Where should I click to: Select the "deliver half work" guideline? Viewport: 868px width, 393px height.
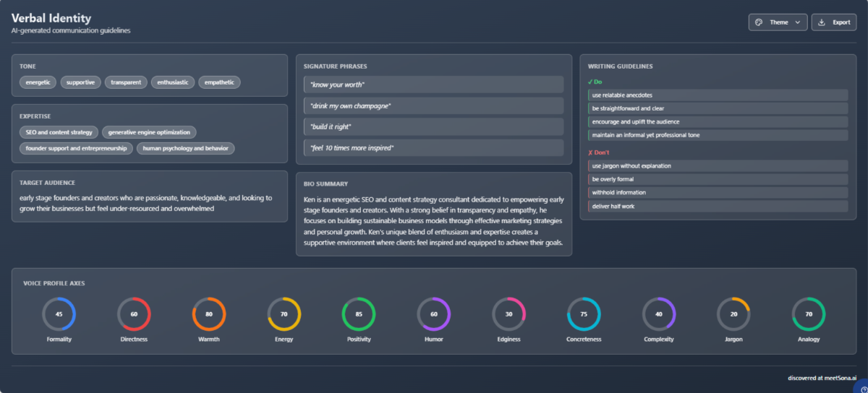[x=718, y=207]
